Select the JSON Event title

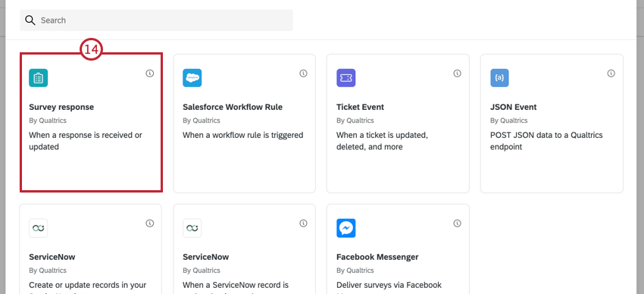[x=514, y=107]
